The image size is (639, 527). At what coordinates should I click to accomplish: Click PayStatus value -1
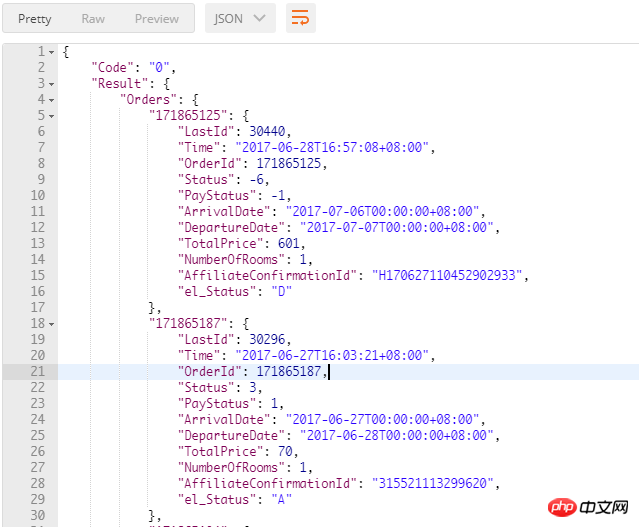pos(278,195)
